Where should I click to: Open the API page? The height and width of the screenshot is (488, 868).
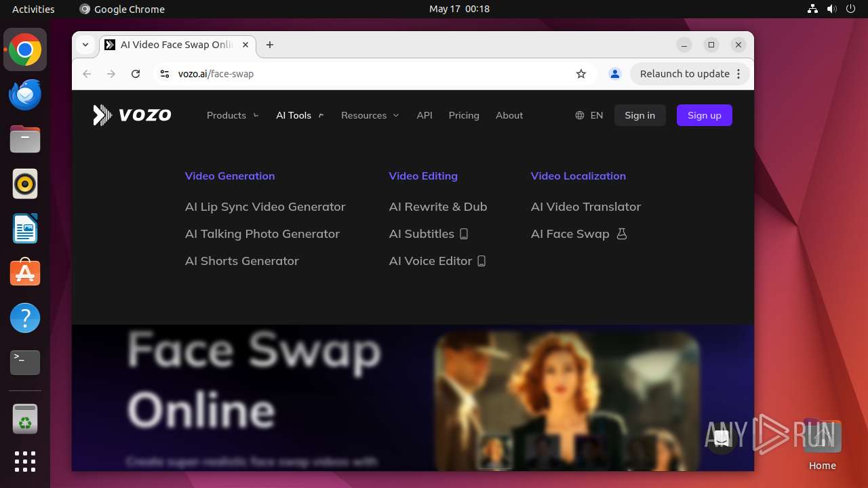(425, 115)
